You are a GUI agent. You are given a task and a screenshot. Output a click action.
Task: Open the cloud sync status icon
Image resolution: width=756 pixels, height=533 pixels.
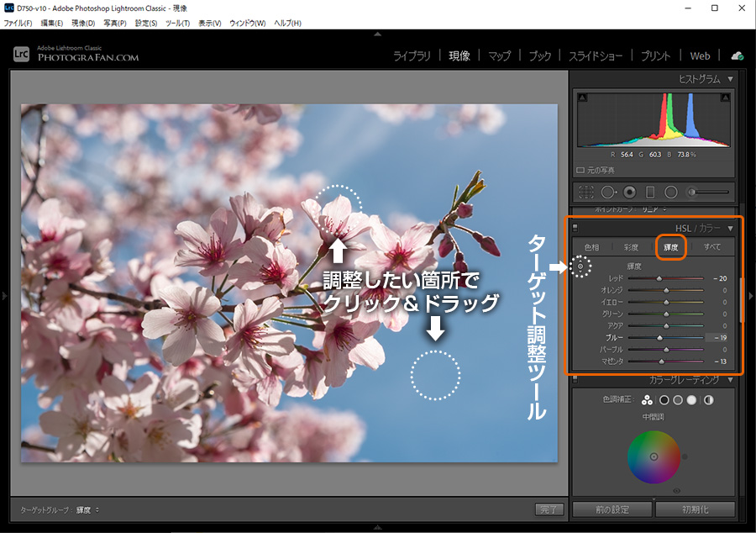click(x=738, y=56)
